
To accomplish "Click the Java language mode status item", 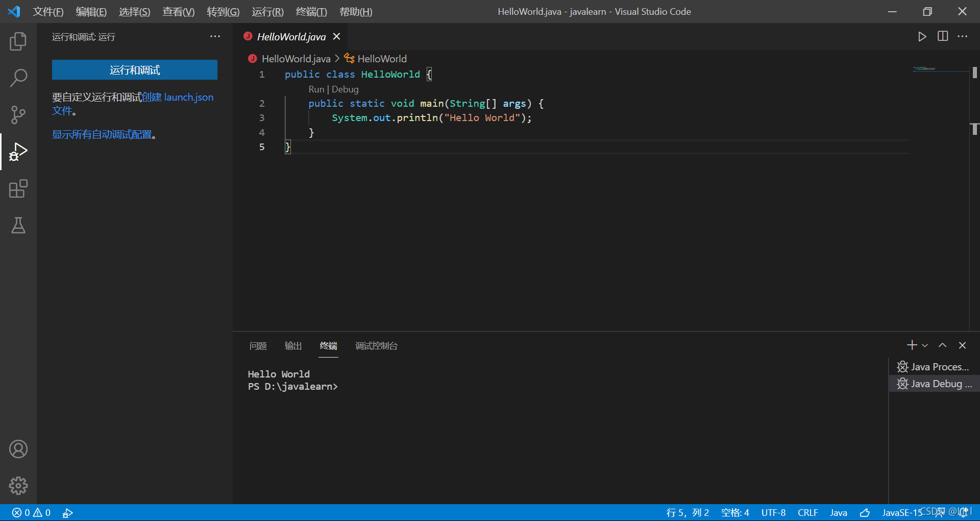I will tap(838, 513).
